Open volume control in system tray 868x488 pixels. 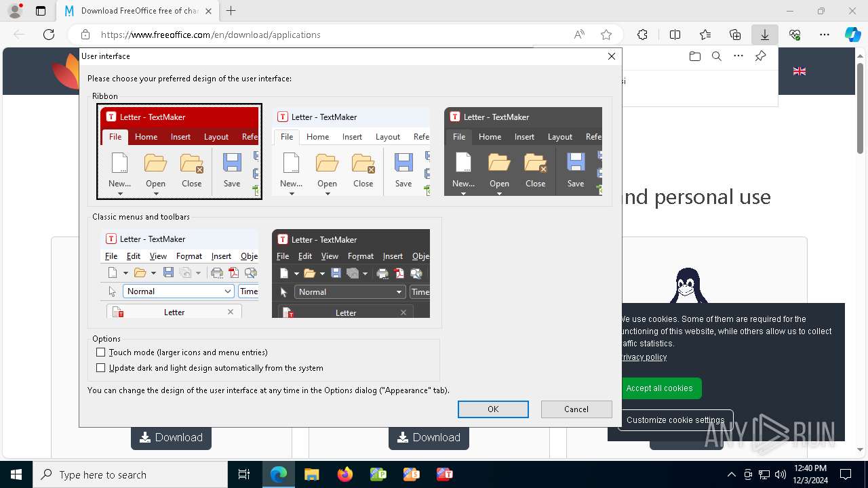coord(780,474)
